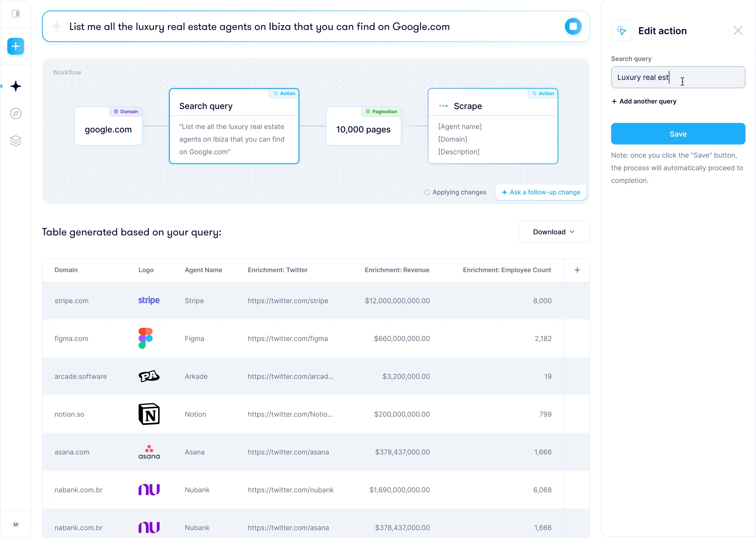Screen dimensions: 756x538
Task: Sort by Domain column header
Action: tap(66, 270)
